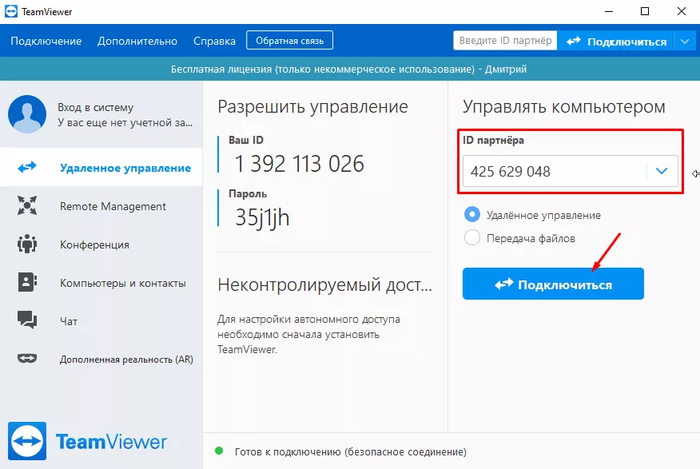Click the large blue Подключиться button

click(x=553, y=284)
